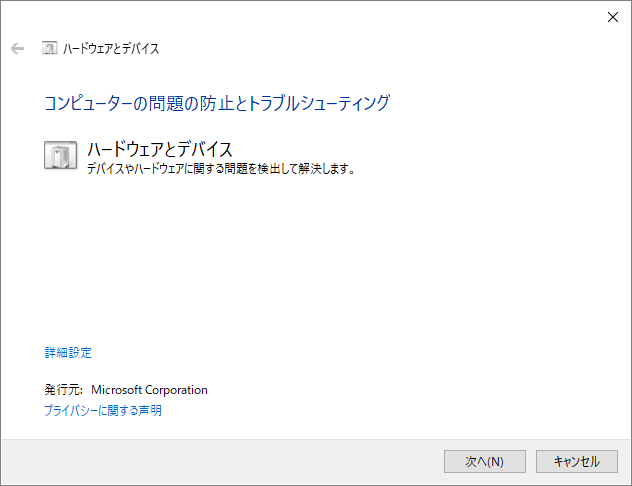This screenshot has height=486, width=632.
Task: Open the 詳細設定 link
Action: point(68,352)
